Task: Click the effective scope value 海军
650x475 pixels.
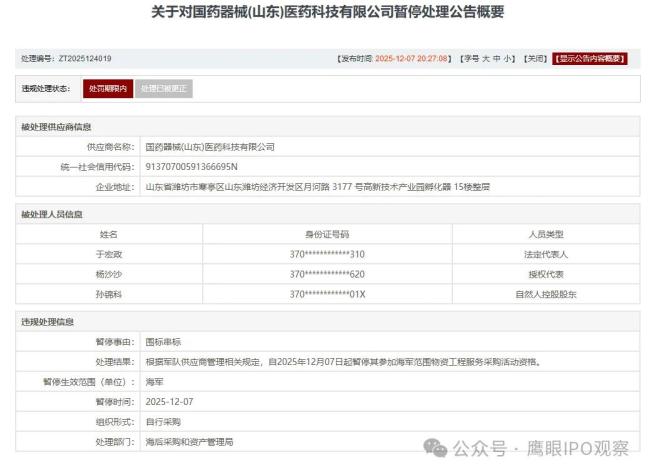Action: click(x=154, y=382)
